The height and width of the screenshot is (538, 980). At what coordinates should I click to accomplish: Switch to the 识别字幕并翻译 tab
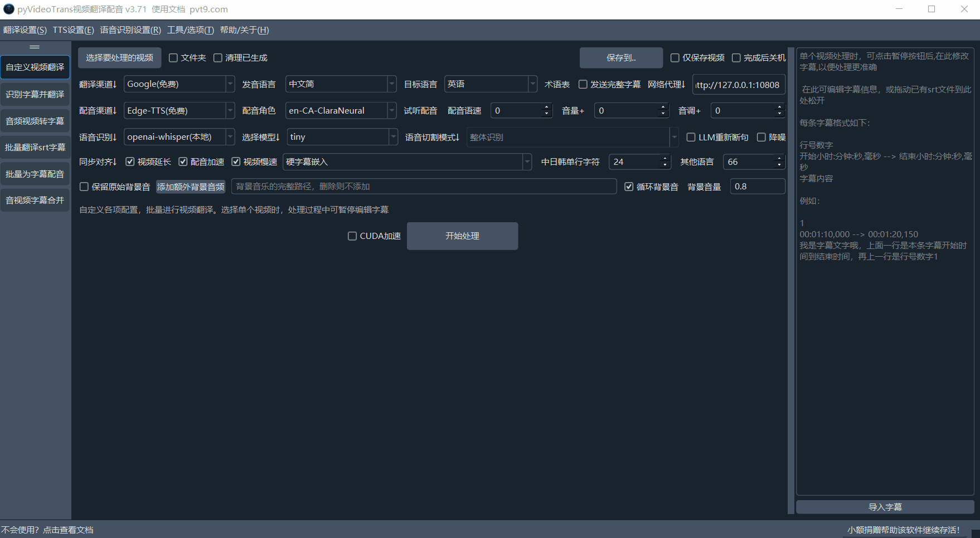pos(35,94)
